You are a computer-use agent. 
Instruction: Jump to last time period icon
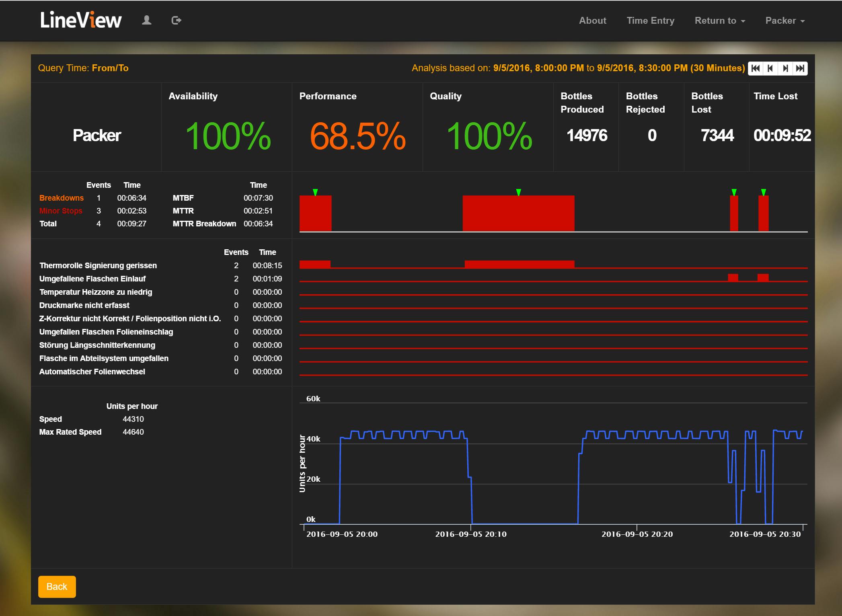(800, 68)
